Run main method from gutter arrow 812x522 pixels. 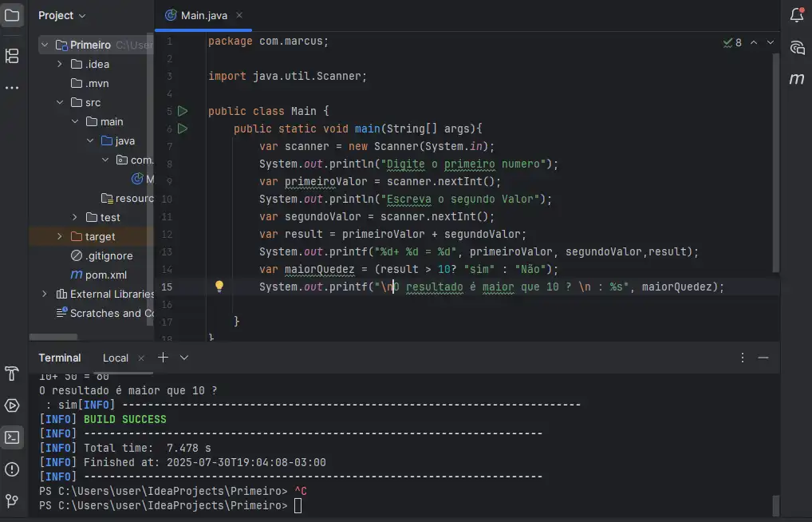183,129
